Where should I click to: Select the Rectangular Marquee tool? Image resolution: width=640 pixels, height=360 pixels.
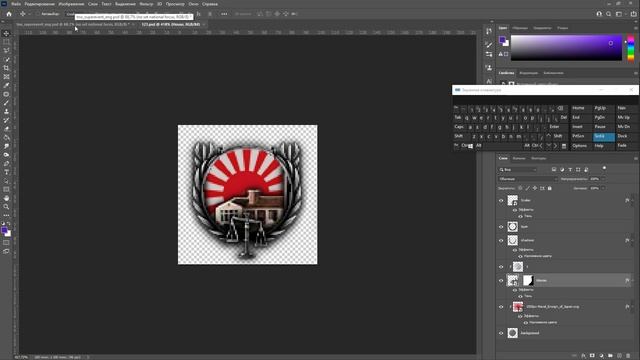[x=6, y=42]
